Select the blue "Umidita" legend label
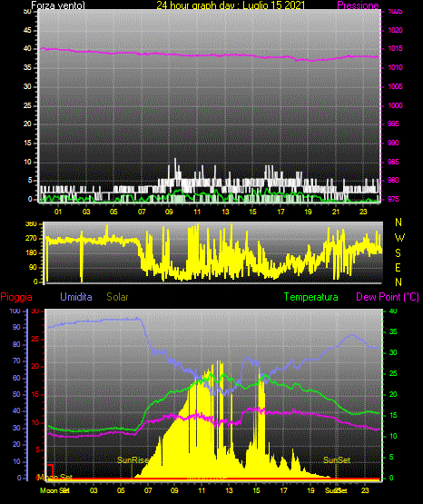This screenshot has width=423, height=504. (76, 297)
